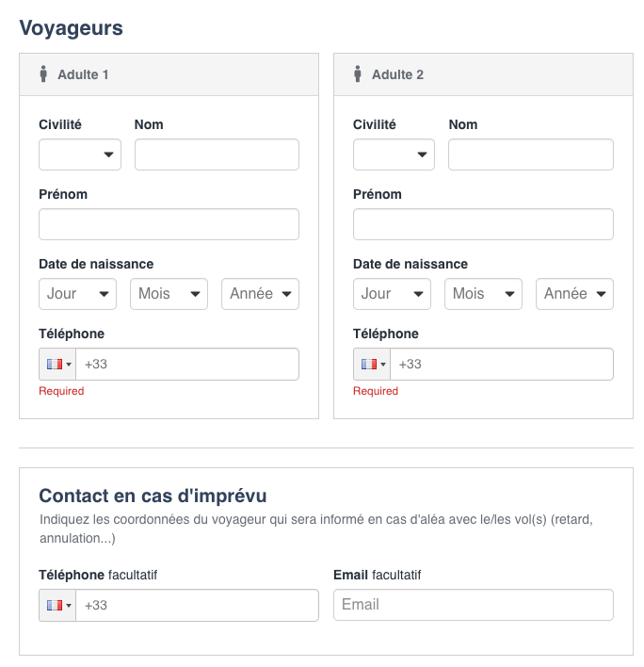Click the Adulte 2 person icon
The width and height of the screenshot is (644, 667).
tap(358, 73)
